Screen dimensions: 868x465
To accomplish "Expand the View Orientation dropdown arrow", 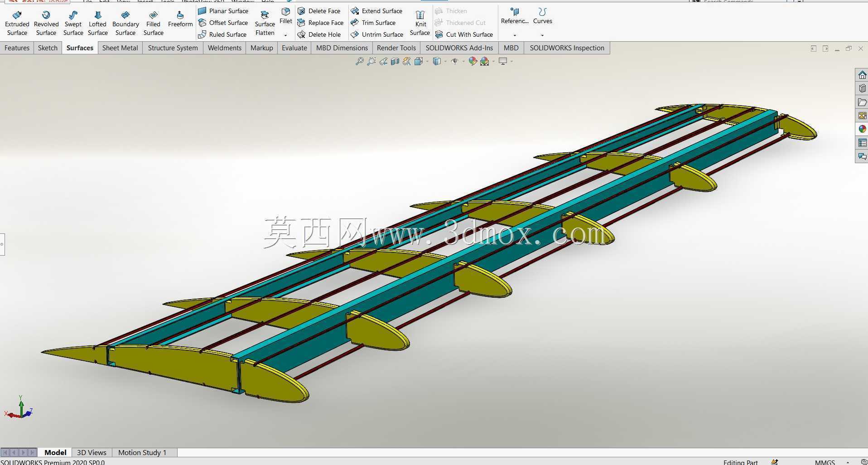I will click(427, 61).
